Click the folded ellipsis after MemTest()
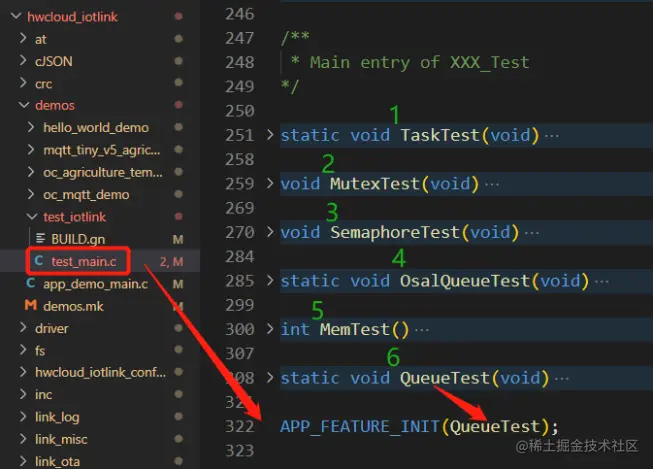 click(422, 330)
